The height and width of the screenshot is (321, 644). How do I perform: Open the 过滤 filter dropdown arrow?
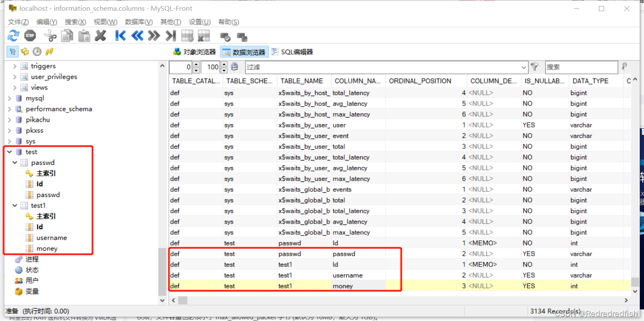[x=524, y=67]
